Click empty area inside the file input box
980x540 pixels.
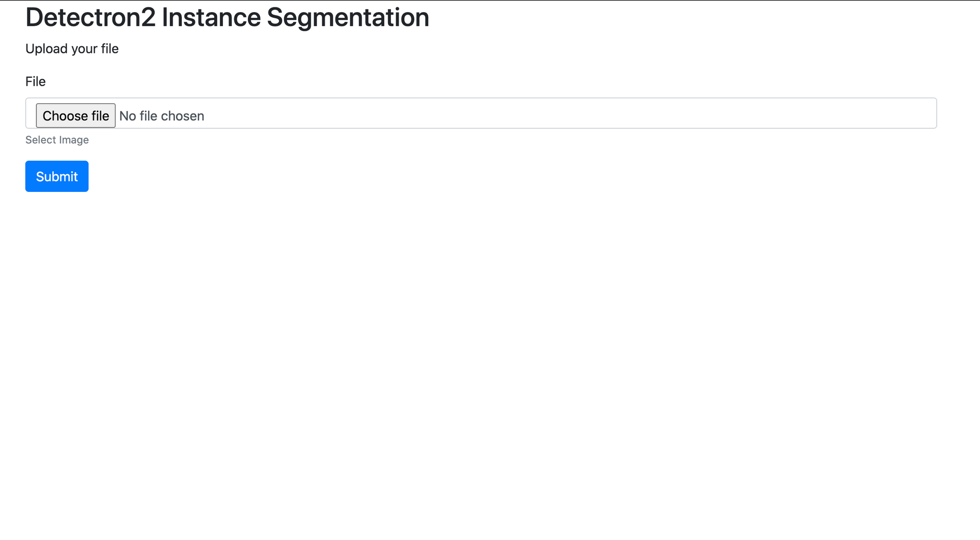(x=539, y=114)
